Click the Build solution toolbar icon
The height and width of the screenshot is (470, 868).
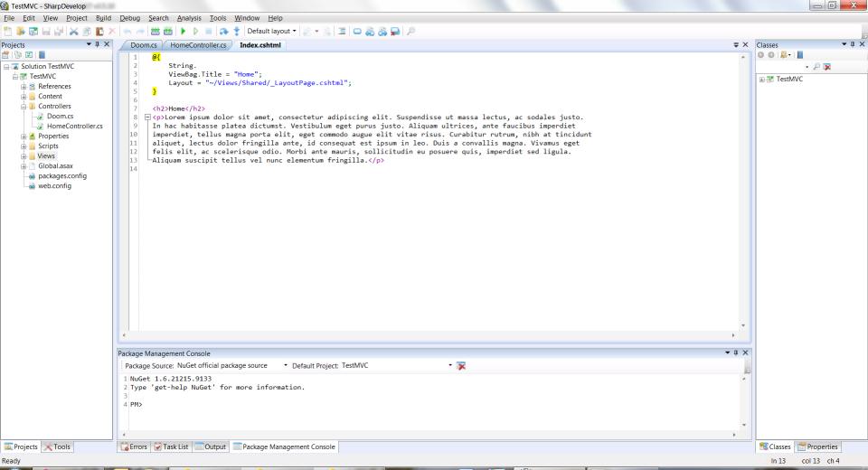coord(156,32)
